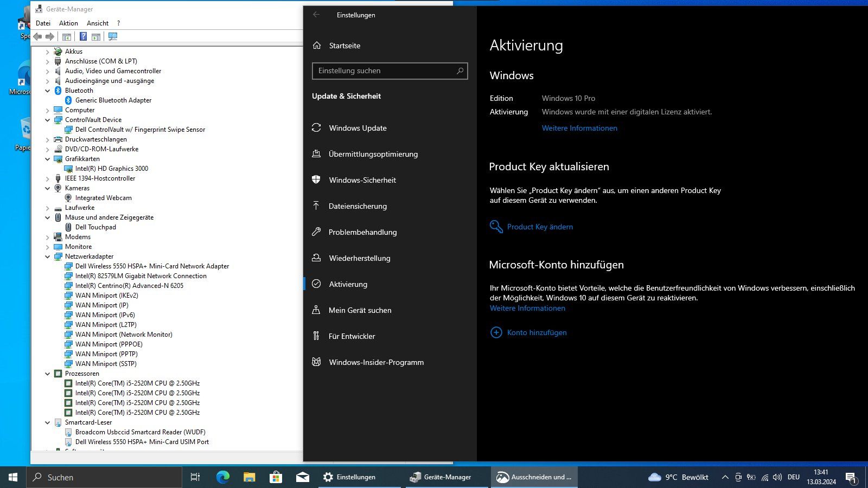Select Intel(R) 82579LM Gigabit Network Connection
This screenshot has width=868, height=488.
[x=141, y=276]
